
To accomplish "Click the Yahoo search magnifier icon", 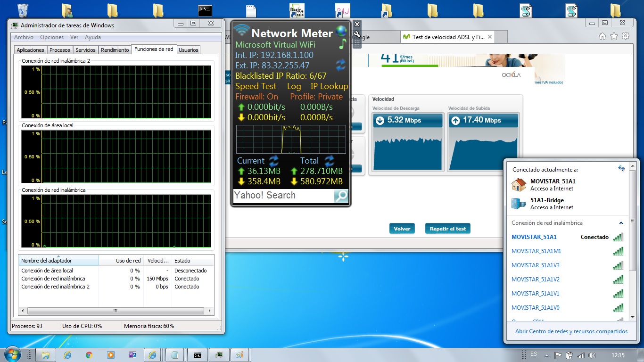I will [341, 196].
